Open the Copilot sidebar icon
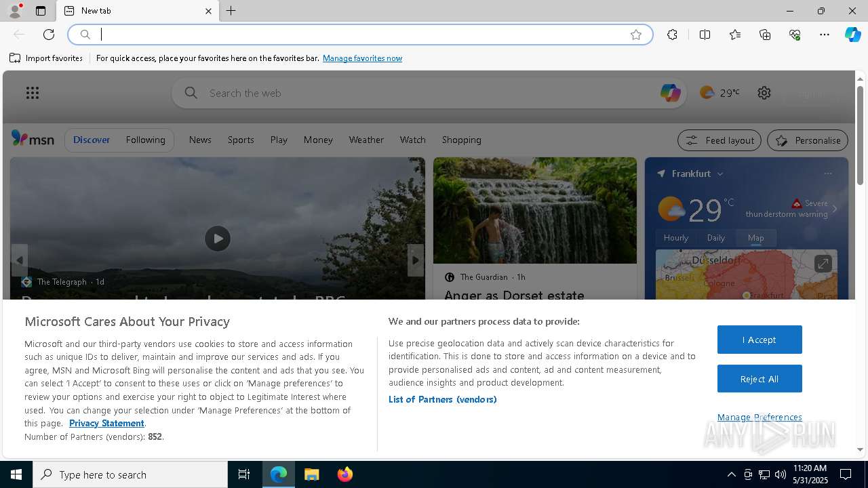Viewport: 868px width, 488px height. tap(852, 35)
